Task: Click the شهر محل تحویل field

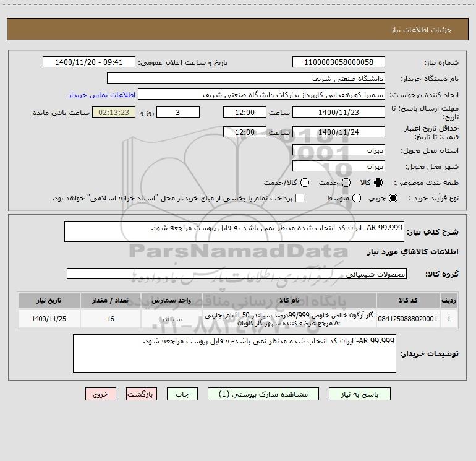Action: pos(339,166)
